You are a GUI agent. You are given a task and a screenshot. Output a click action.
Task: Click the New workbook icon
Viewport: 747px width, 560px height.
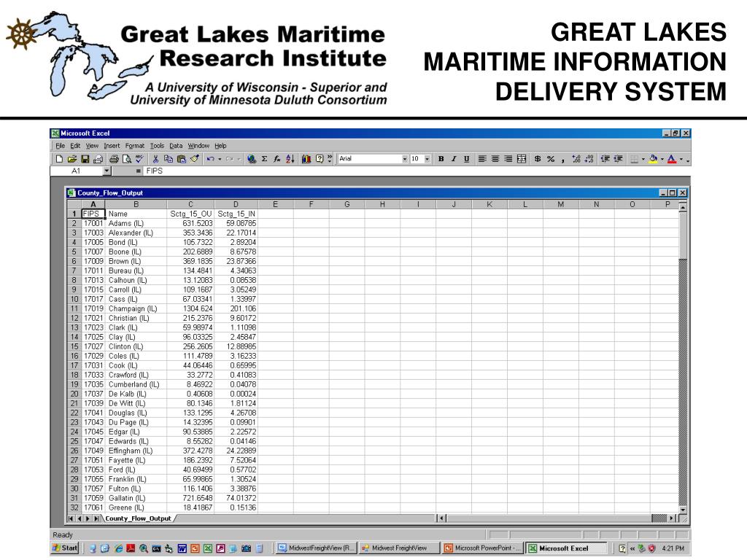click(60, 159)
